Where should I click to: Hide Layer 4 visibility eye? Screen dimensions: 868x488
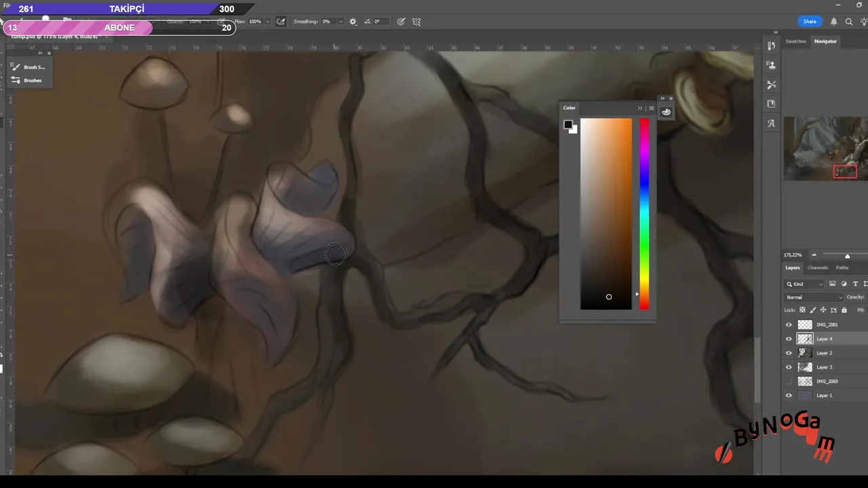(x=788, y=339)
